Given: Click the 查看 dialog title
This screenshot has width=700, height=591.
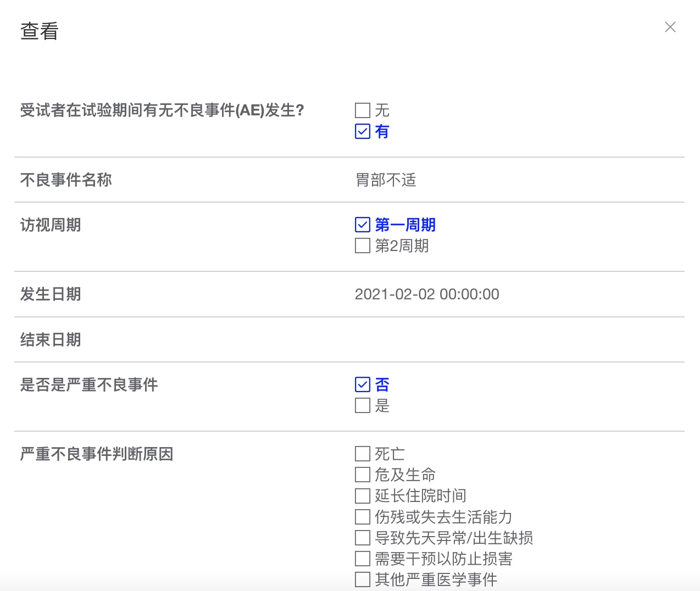Looking at the screenshot, I should 40,31.
